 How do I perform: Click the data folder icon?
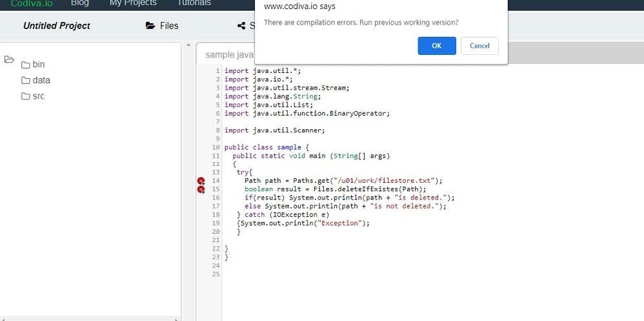(26, 81)
